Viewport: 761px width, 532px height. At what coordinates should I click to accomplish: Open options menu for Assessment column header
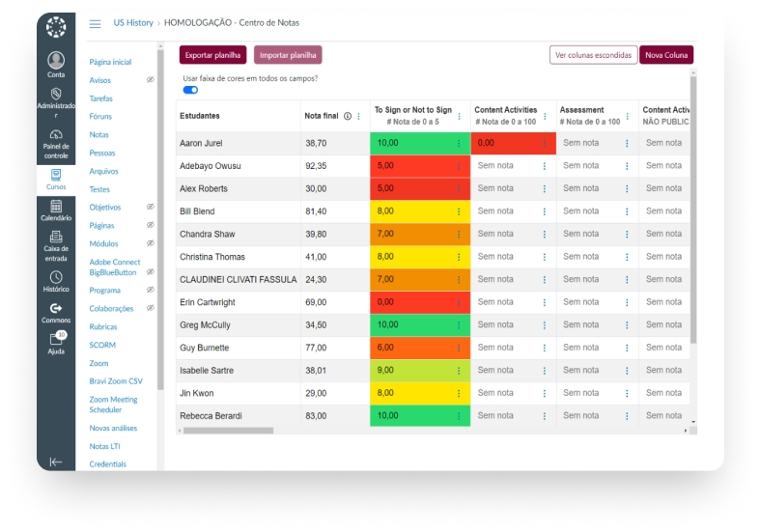coord(627,116)
